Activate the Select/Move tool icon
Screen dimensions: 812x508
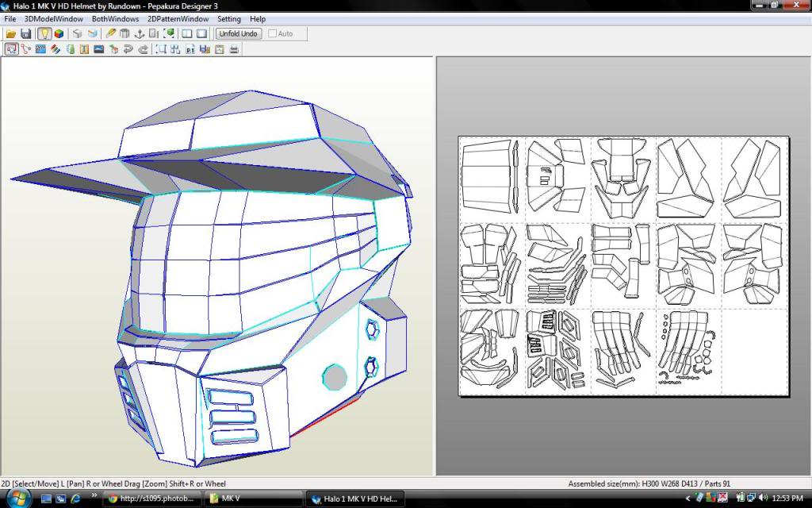pos(11,49)
